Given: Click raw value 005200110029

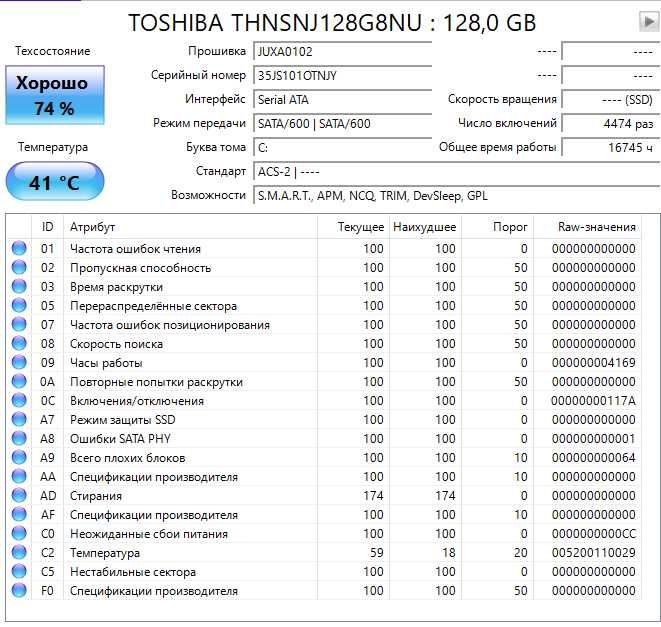Looking at the screenshot, I should point(594,553).
